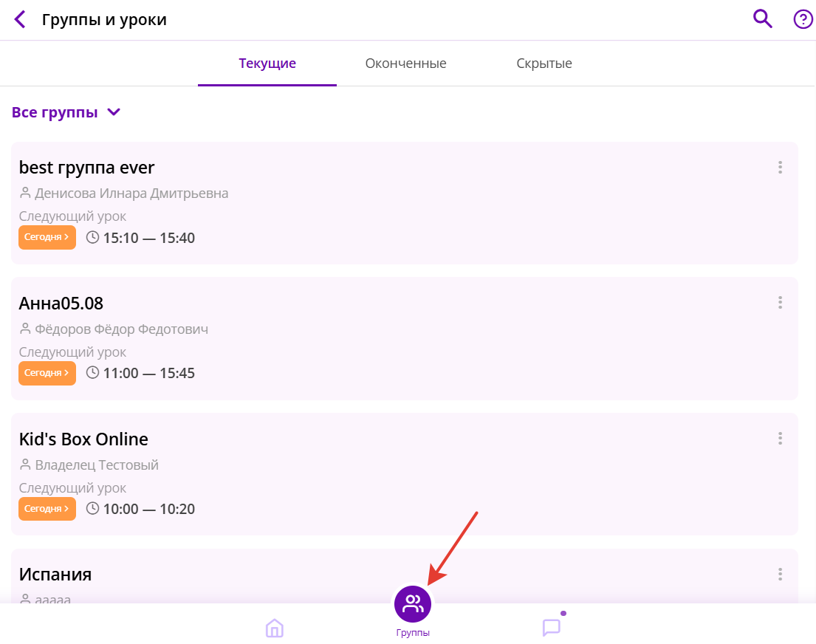The image size is (816, 644).
Task: Go to the home screen icon
Action: (274, 628)
